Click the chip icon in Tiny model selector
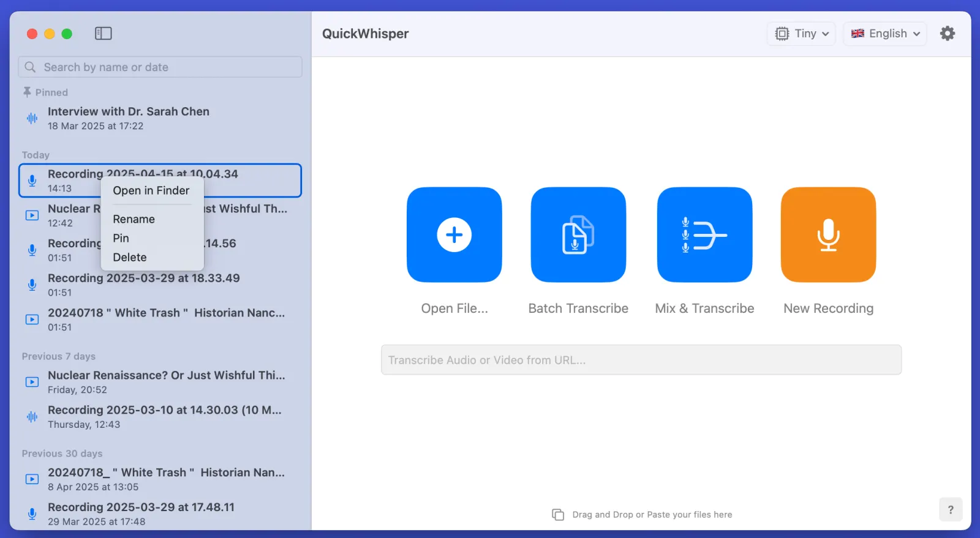 [782, 34]
